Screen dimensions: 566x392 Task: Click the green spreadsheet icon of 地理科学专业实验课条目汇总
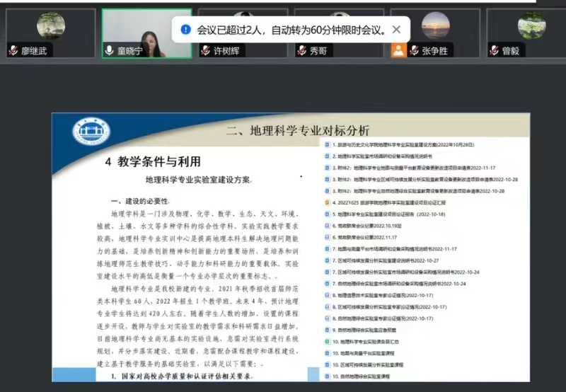click(x=327, y=341)
